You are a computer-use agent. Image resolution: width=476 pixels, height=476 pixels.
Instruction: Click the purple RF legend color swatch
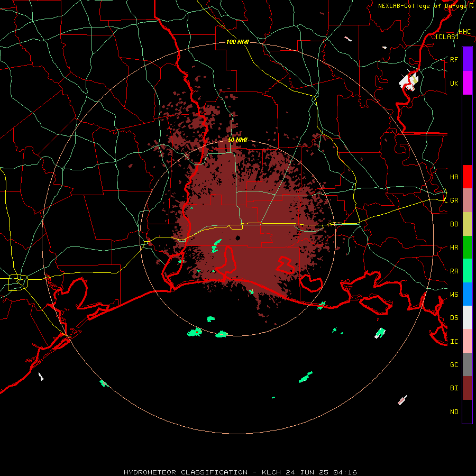coord(467,59)
